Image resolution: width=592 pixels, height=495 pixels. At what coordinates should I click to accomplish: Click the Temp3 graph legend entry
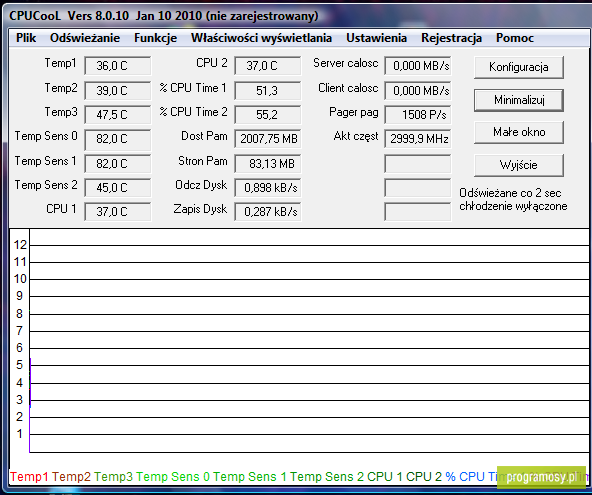coord(113,476)
